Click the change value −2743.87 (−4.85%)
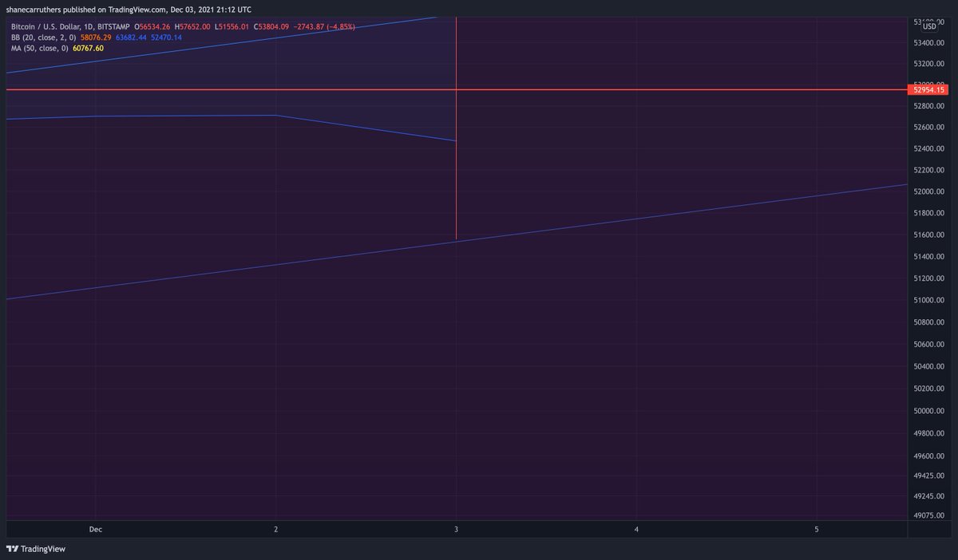 (325, 26)
